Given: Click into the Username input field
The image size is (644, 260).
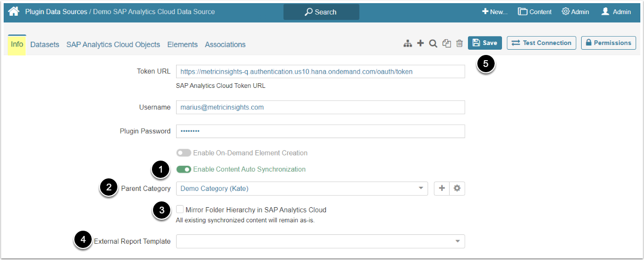Looking at the screenshot, I should click(x=320, y=107).
